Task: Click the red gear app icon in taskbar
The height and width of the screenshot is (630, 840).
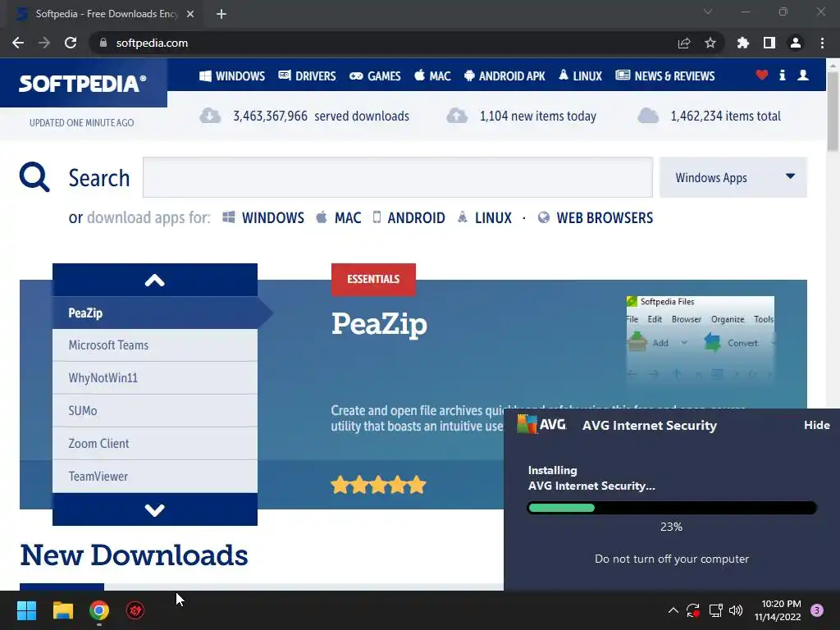Action: (135, 610)
